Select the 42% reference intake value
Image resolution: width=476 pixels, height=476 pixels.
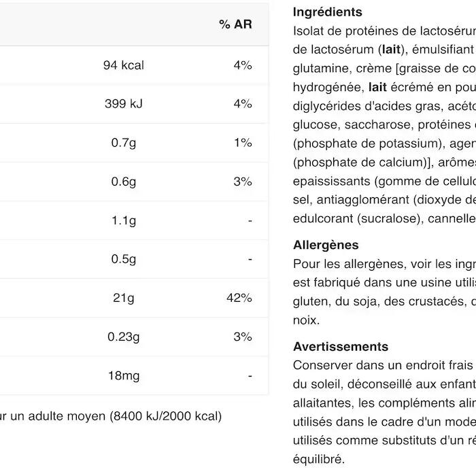point(239,298)
